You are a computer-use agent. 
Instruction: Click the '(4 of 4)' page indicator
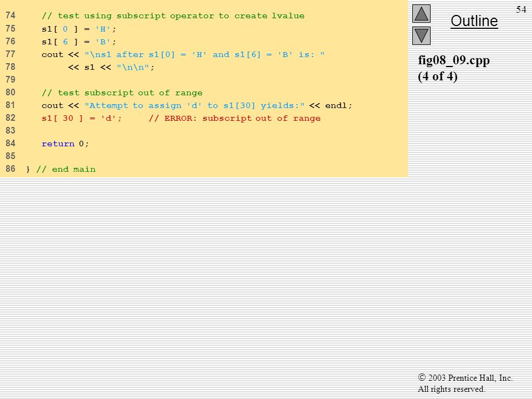[x=438, y=76]
